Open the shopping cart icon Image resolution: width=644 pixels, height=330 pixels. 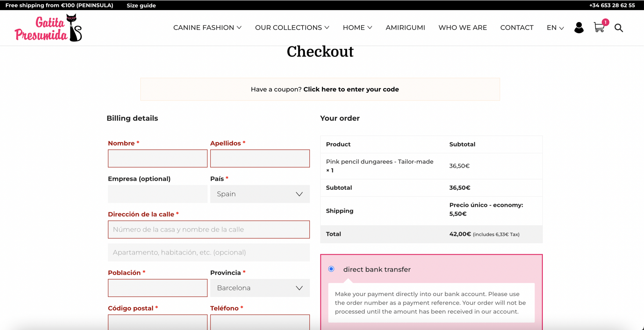pos(599,28)
